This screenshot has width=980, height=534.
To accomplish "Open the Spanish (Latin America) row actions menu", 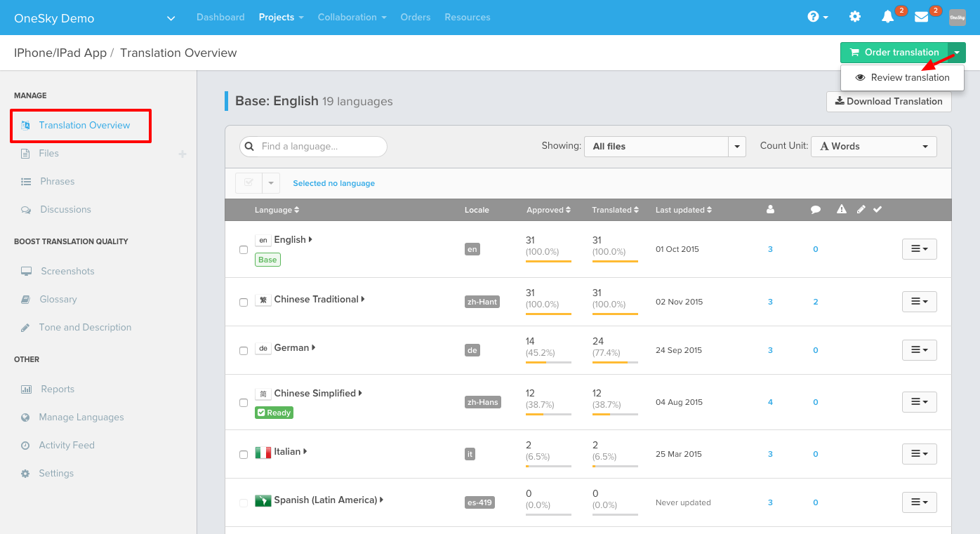I will [x=919, y=502].
